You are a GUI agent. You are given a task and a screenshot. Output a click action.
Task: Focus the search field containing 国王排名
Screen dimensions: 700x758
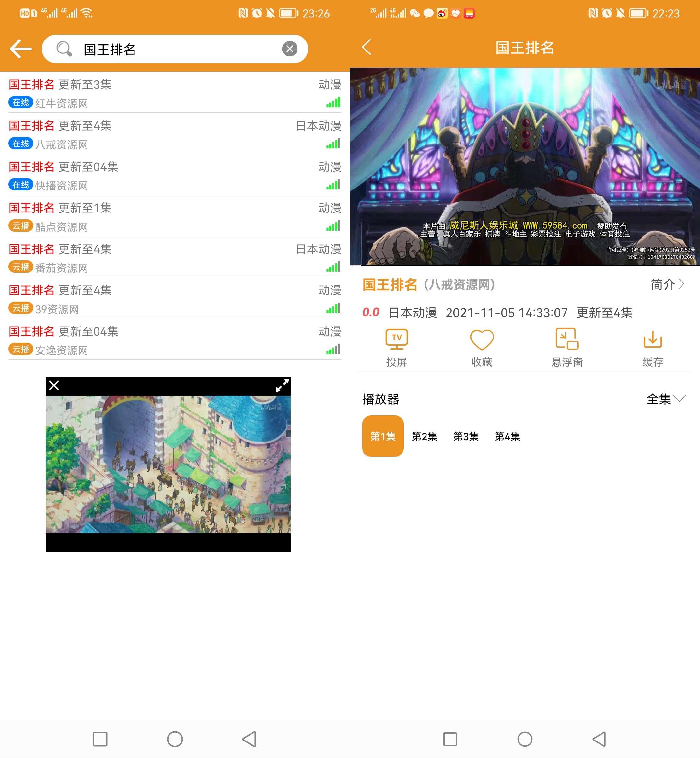(175, 49)
